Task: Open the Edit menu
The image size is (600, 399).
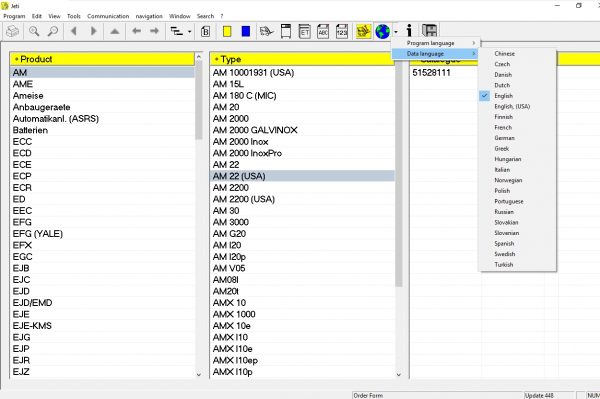Action: click(x=37, y=16)
